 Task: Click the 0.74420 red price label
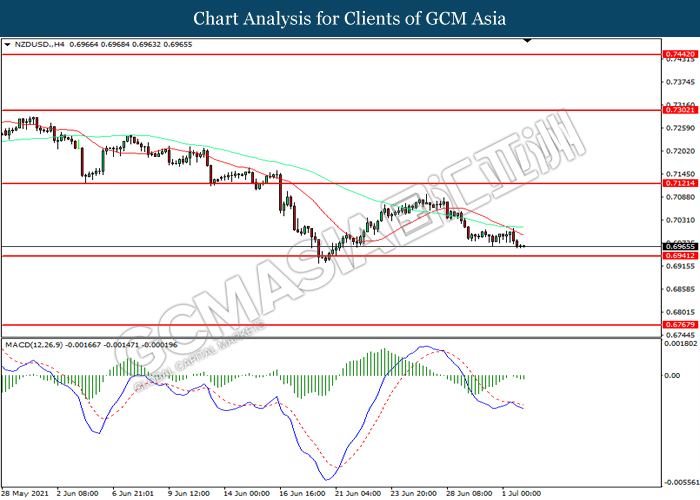(680, 54)
